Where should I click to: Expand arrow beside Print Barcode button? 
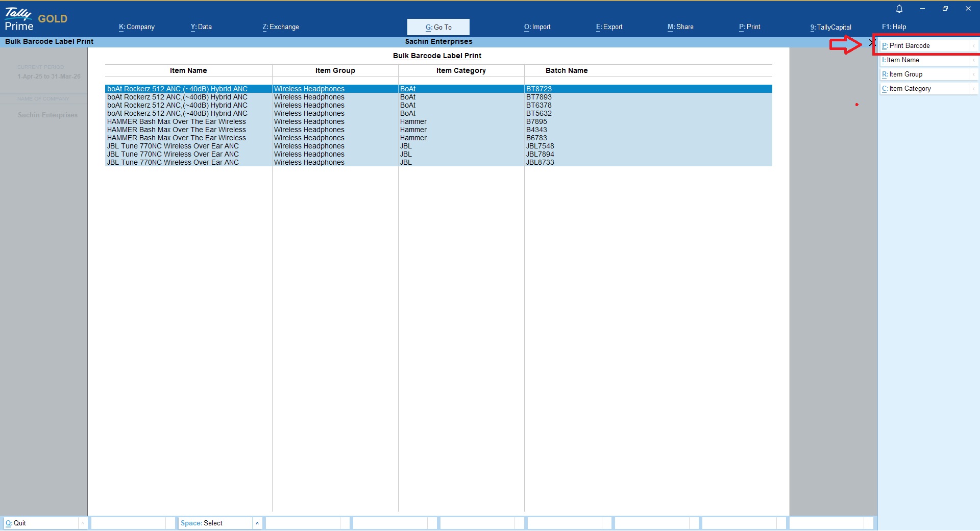pos(974,46)
